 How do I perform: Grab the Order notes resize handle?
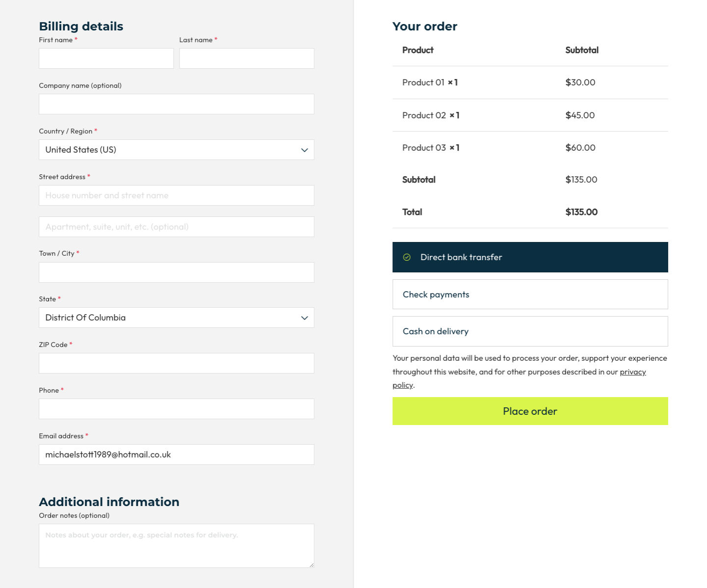point(312,565)
